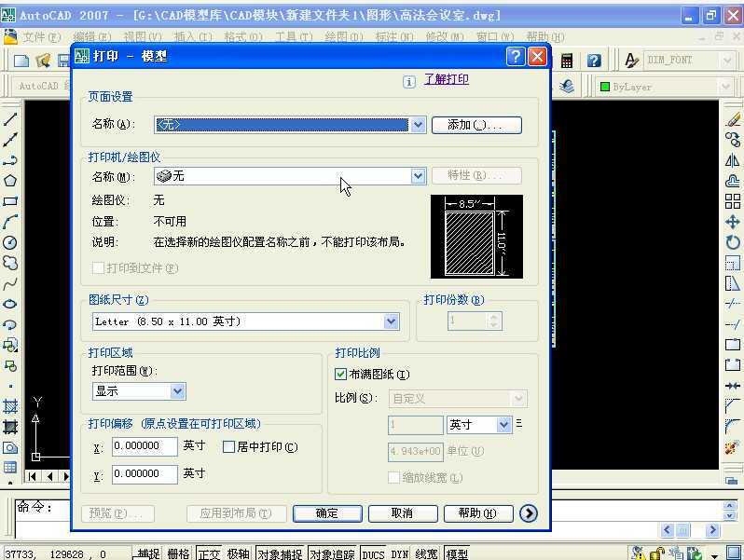This screenshot has height=560, width=744.
Task: Toggle DYN dynamic input in the status bar
Action: coord(400,553)
